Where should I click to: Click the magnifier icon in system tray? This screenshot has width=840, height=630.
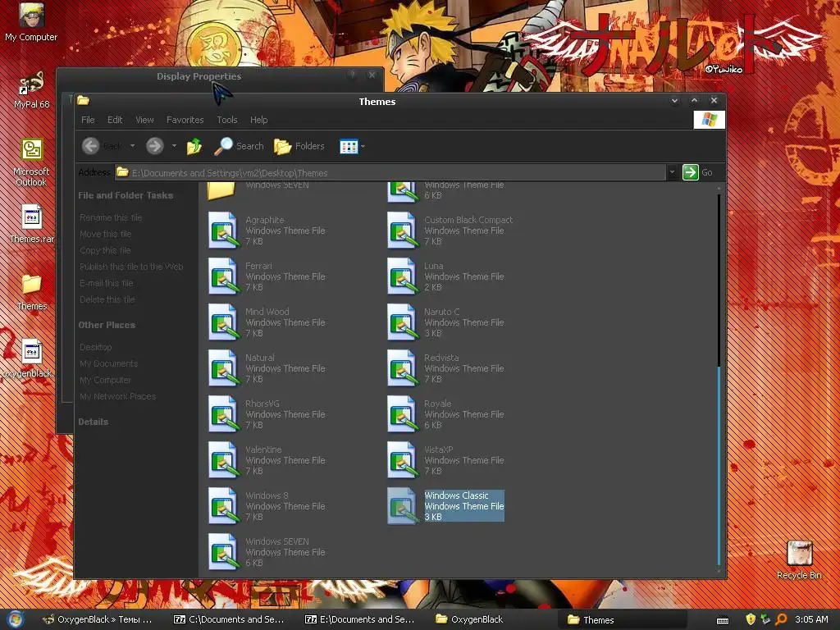point(781,620)
